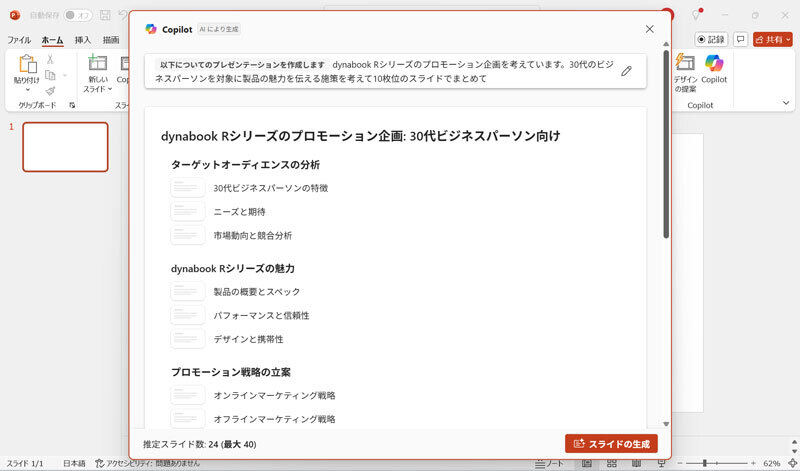This screenshot has height=471, width=800.
Task: Select the 製品の概要とスペック topic
Action: pyautogui.click(x=257, y=292)
